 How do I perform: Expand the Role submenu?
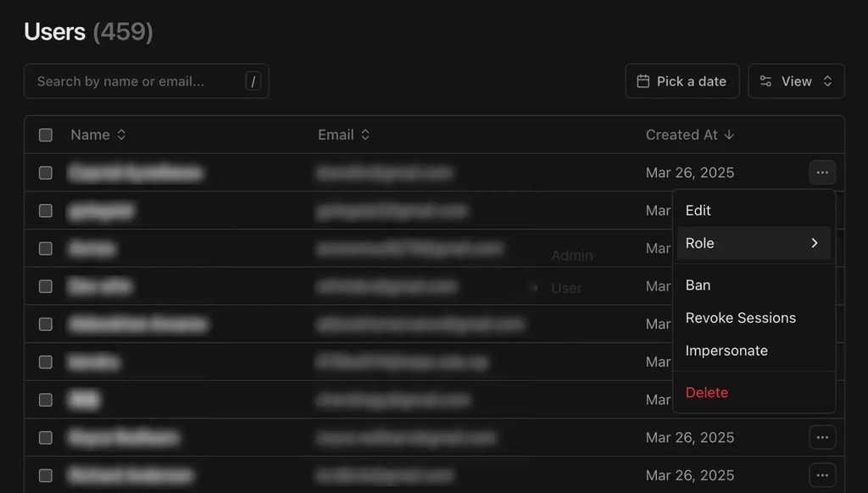pos(754,243)
